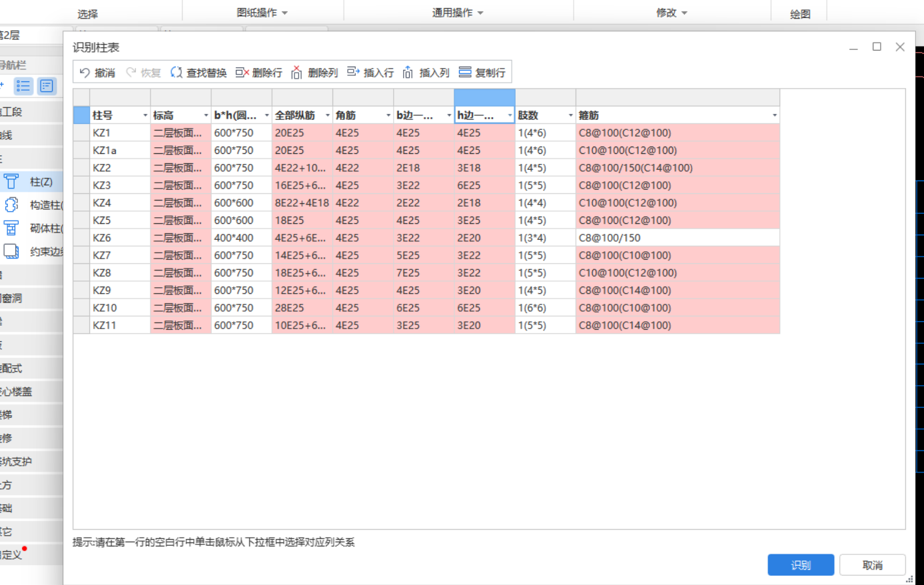Click the 删除列 delete column icon
Screen dimensions: 924x585
pyautogui.click(x=296, y=73)
